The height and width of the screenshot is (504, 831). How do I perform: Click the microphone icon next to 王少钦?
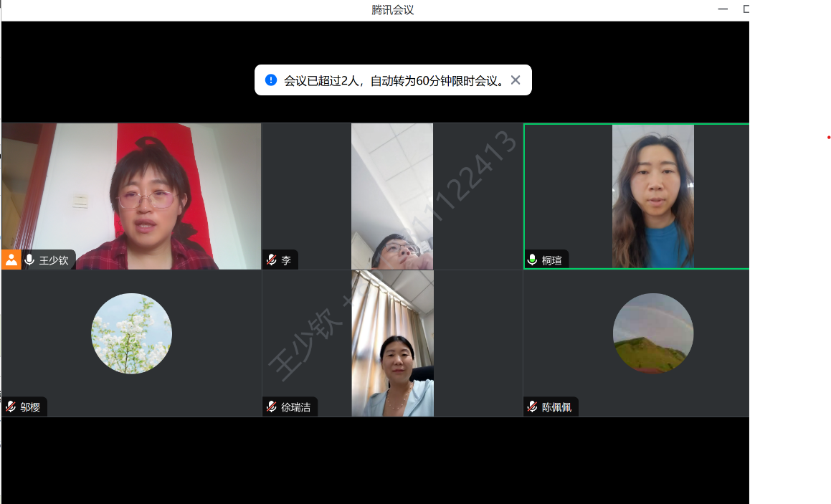pos(29,260)
